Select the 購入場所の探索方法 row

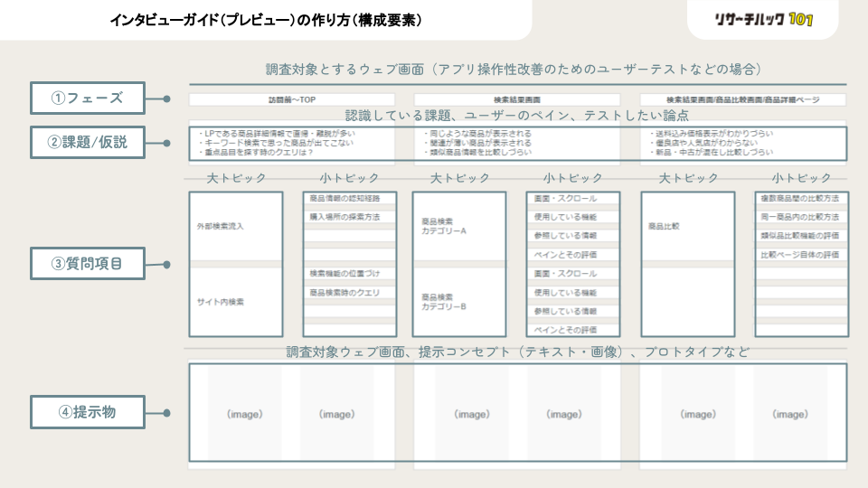[x=350, y=217]
